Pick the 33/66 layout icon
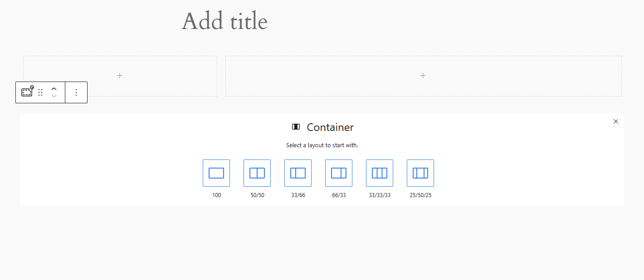Image resolution: width=644 pixels, height=280 pixels. pyautogui.click(x=298, y=173)
